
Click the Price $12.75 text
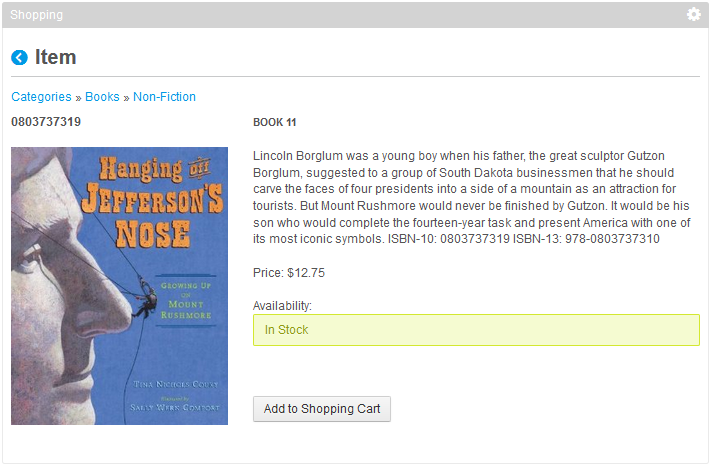click(289, 273)
